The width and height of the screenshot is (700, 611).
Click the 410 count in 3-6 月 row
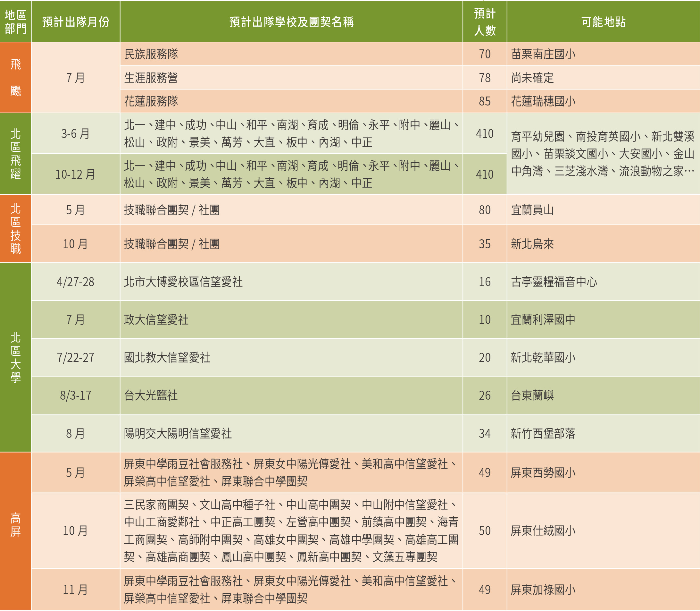click(485, 133)
